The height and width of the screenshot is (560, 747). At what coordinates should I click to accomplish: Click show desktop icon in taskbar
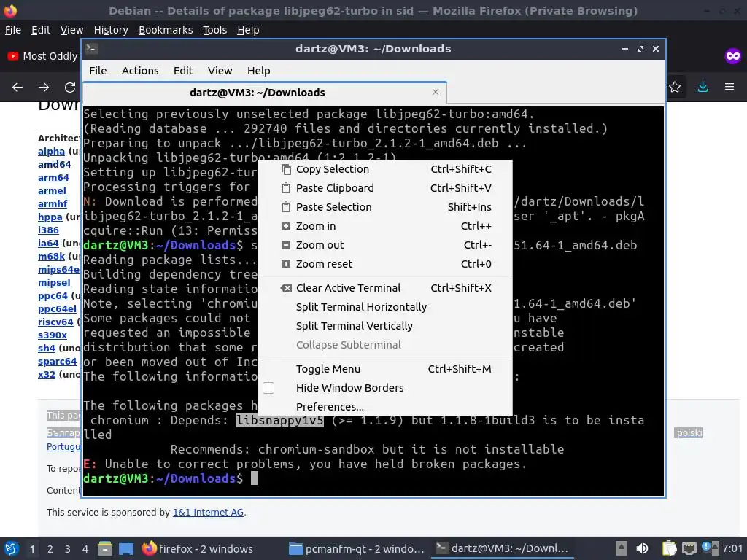pyautogui.click(x=125, y=549)
